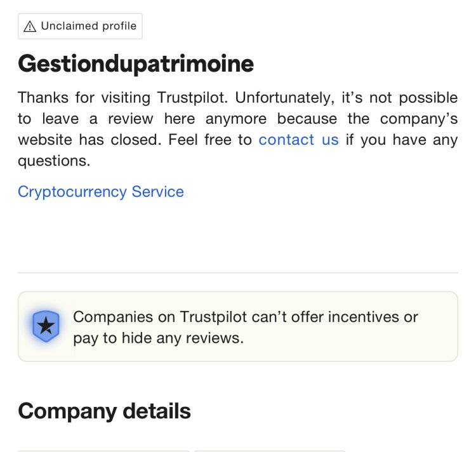This screenshot has width=476, height=452.
Task: Click the word 'Unfortunately' in the paragraph
Action: pos(285,98)
